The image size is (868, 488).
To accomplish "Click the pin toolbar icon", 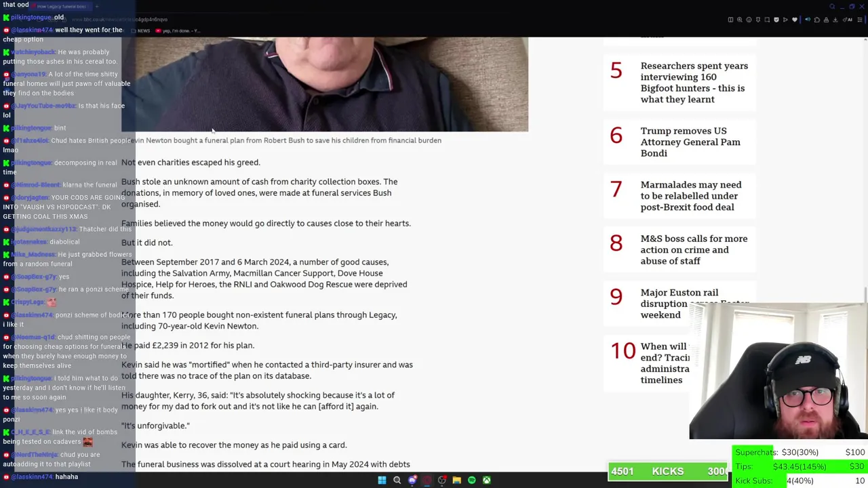I will point(758,20).
